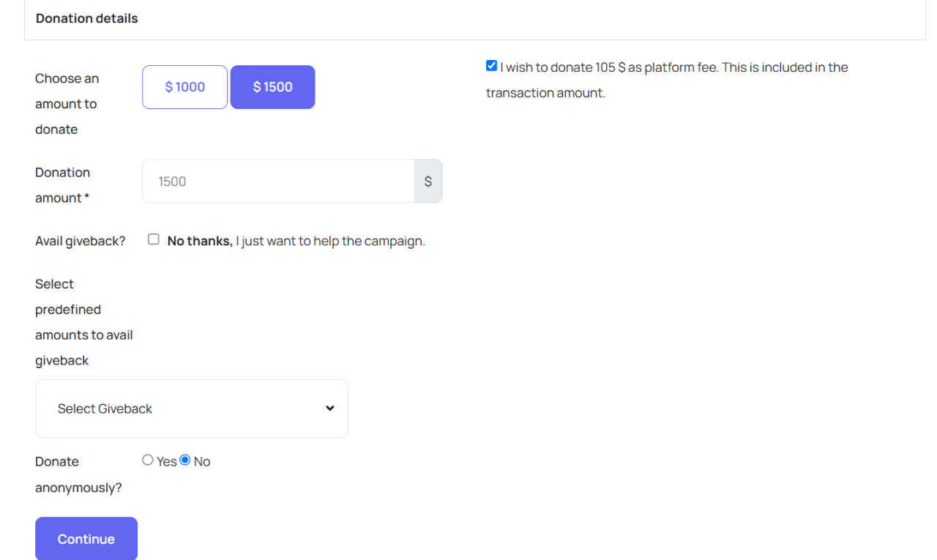Select the Yes radio for anonymous donation
Image resolution: width=937 pixels, height=560 pixels.
pyautogui.click(x=148, y=460)
